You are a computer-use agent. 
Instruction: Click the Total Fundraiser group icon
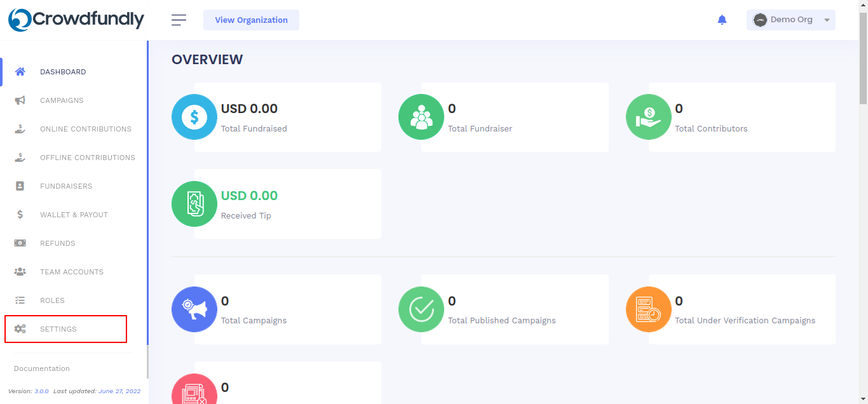[421, 117]
